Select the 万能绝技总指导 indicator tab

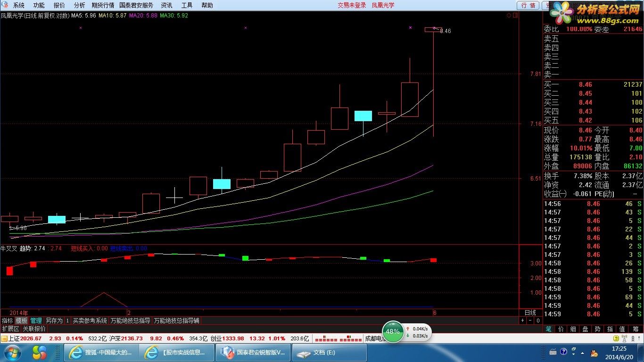point(131,321)
